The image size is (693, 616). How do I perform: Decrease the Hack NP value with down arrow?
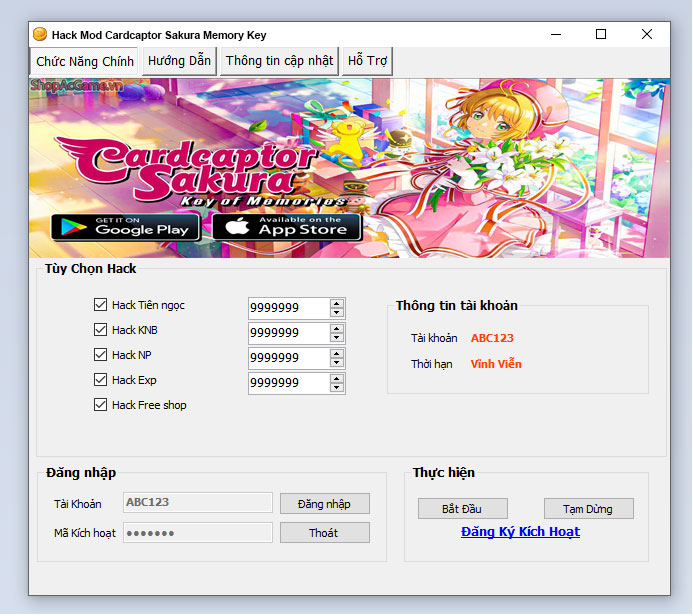[x=337, y=362]
